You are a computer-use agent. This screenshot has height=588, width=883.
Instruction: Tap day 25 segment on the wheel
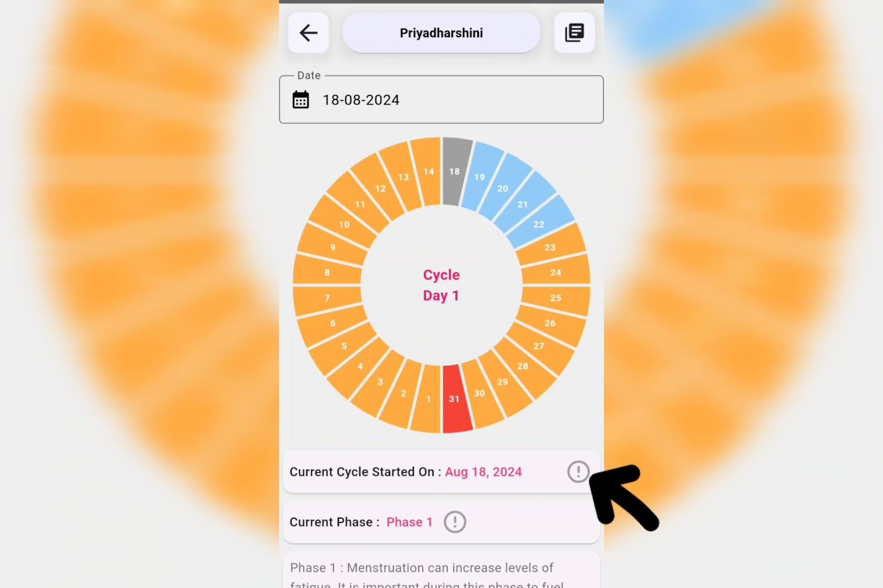click(x=556, y=298)
